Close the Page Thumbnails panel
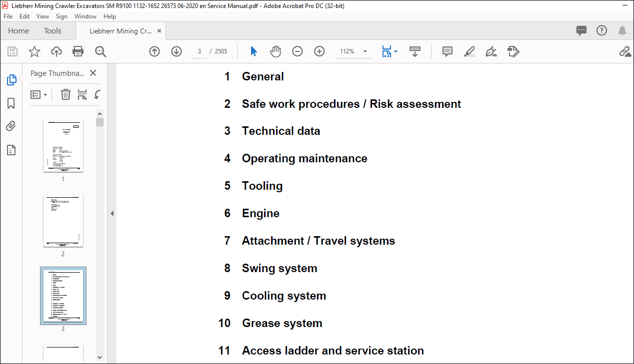The image size is (634, 364). tap(93, 73)
